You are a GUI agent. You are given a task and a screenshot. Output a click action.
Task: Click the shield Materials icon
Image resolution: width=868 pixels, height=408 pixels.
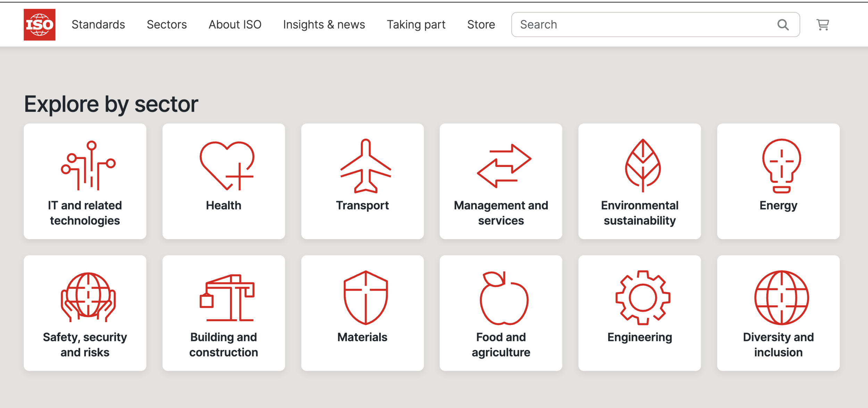(x=365, y=298)
